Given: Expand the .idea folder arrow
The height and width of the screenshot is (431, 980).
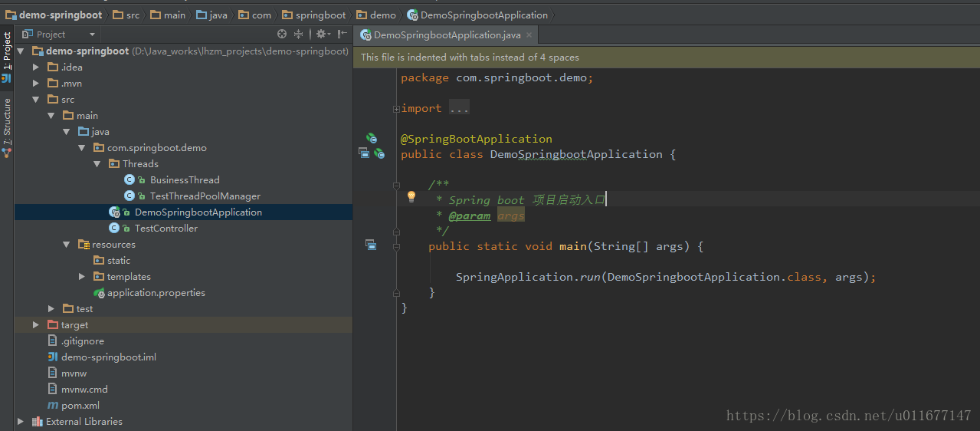Looking at the screenshot, I should pyautogui.click(x=35, y=67).
